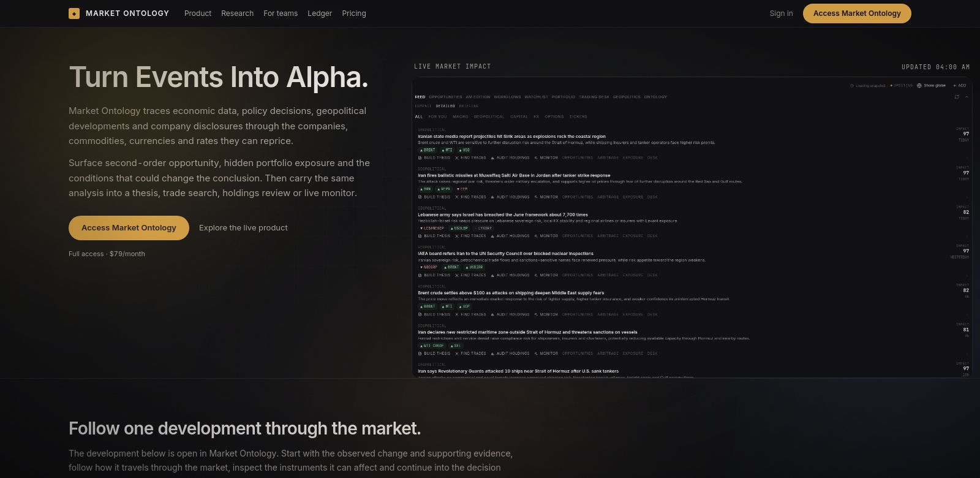Select the WATCHLIST tab

536,97
